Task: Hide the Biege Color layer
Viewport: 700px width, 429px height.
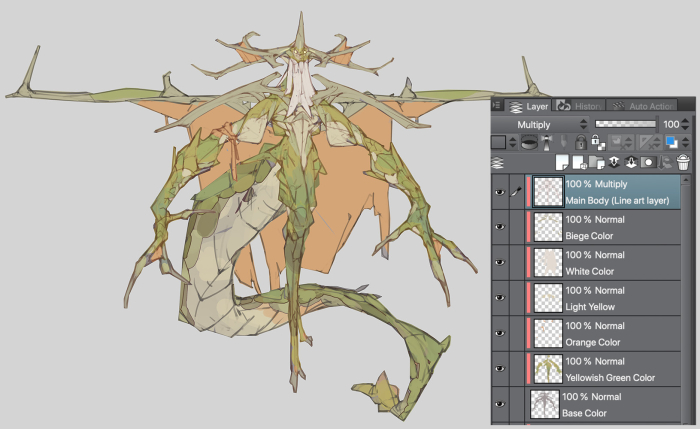Action: point(500,228)
